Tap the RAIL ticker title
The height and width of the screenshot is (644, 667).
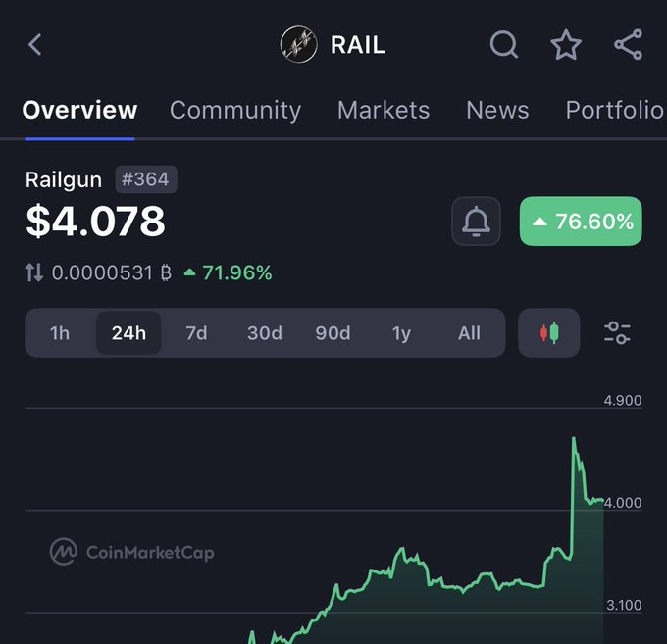click(358, 45)
